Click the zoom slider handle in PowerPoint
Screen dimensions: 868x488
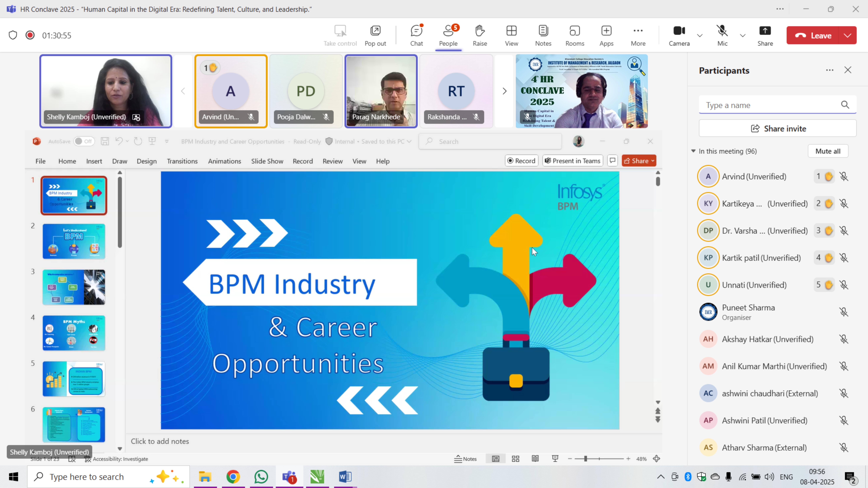(x=586, y=459)
